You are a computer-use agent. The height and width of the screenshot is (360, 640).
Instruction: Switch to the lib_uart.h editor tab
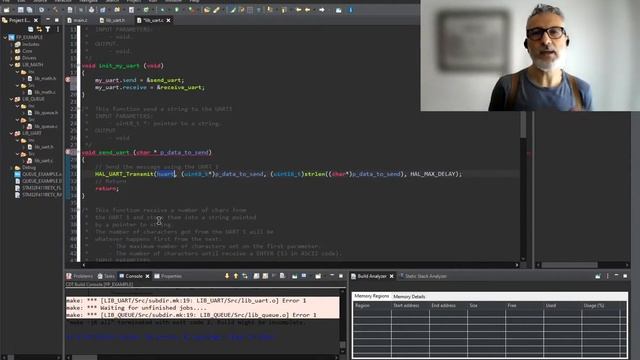coord(112,20)
